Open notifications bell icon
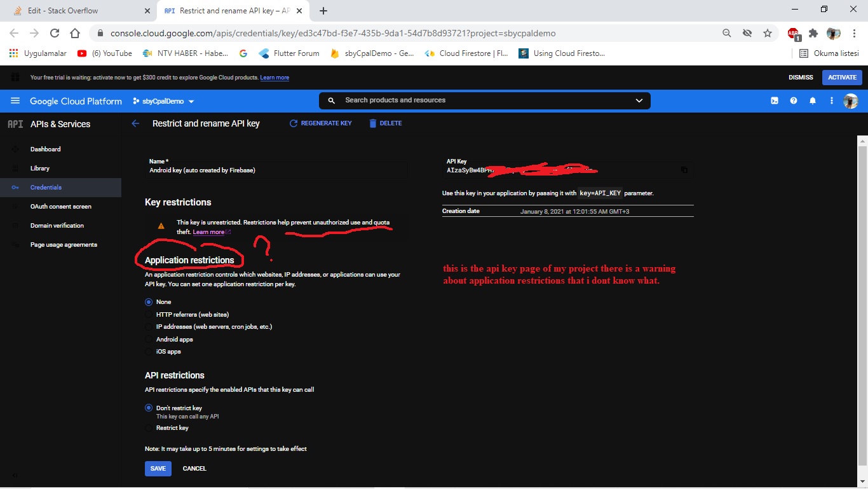 813,100
